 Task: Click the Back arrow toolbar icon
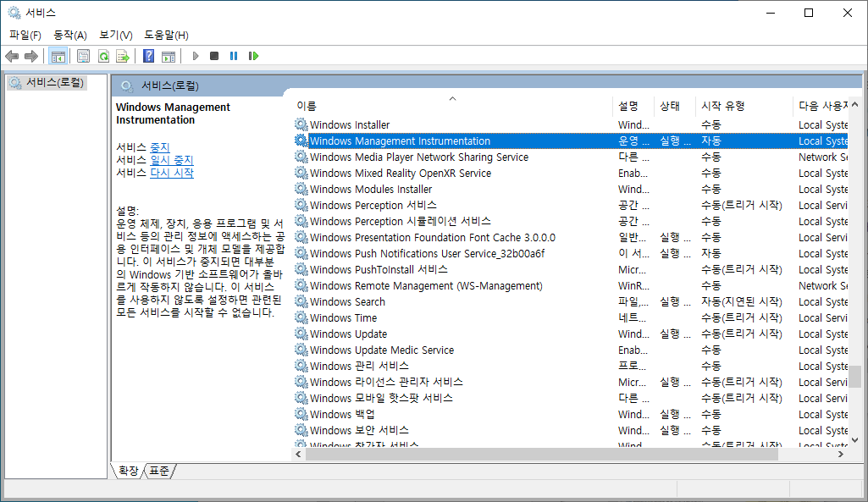[x=12, y=56]
